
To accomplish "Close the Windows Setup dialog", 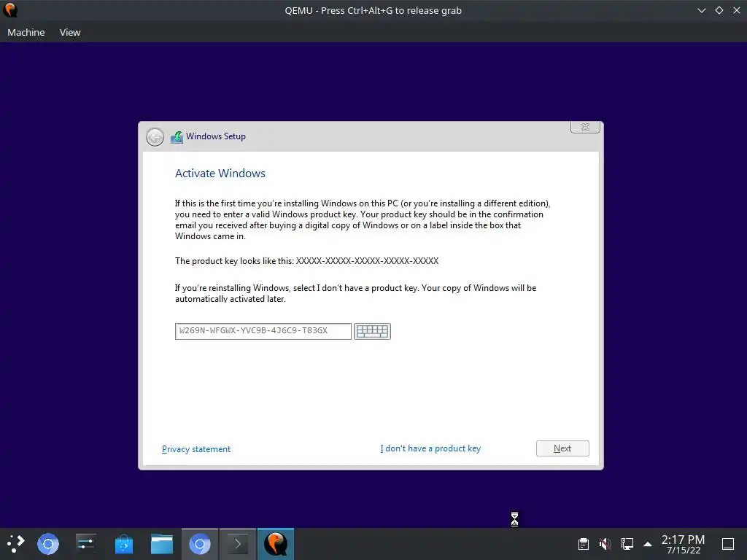I will pos(585,127).
